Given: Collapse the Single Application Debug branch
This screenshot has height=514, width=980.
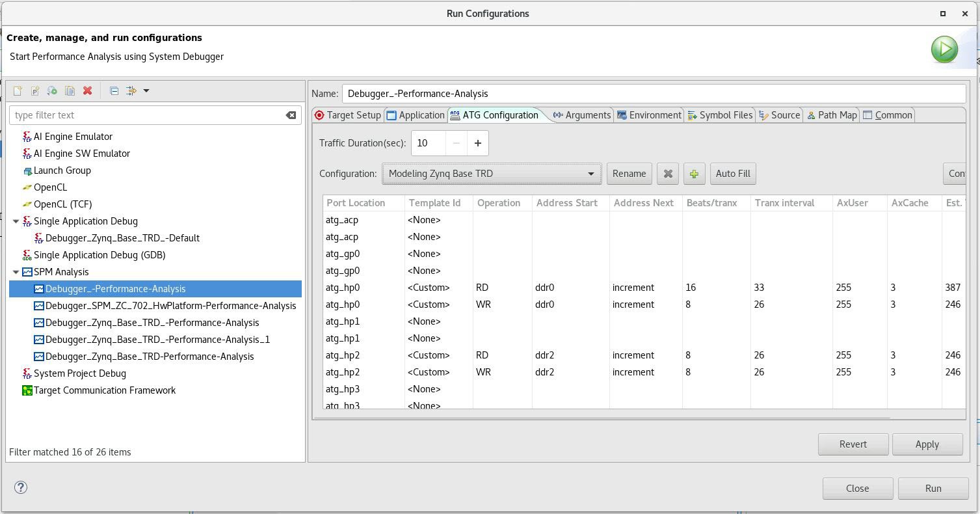Looking at the screenshot, I should [16, 221].
